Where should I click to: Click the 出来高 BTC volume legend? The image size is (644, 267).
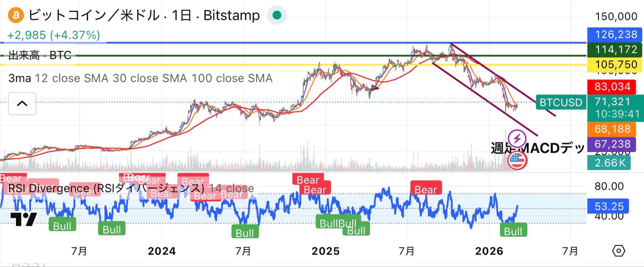coord(40,55)
